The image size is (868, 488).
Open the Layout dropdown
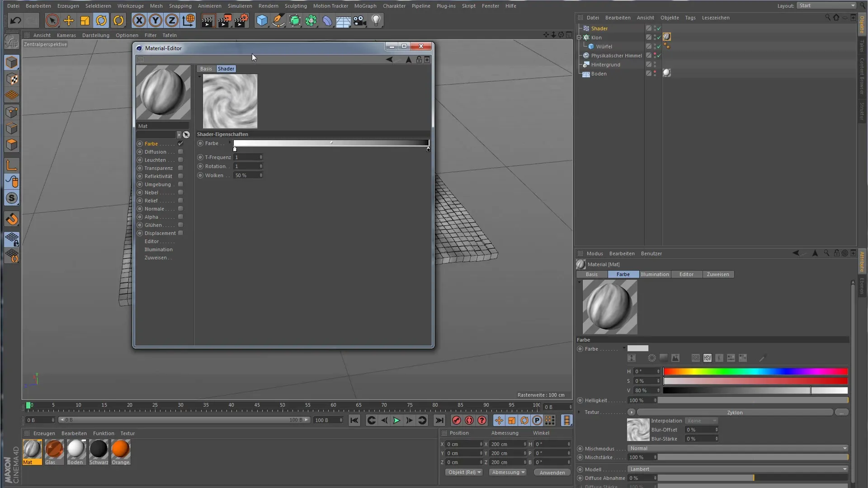tap(826, 5)
